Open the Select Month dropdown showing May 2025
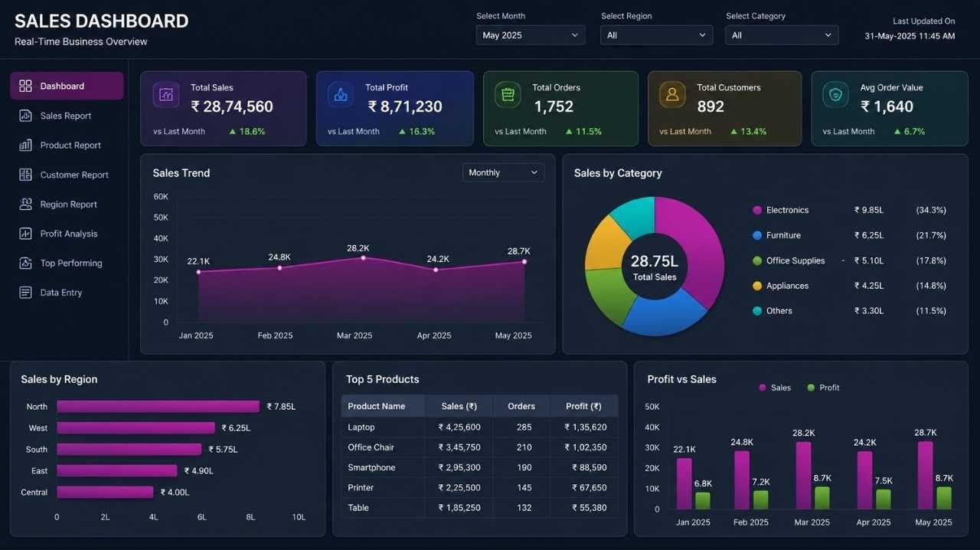Viewport: 980px width, 550px height. (x=531, y=35)
